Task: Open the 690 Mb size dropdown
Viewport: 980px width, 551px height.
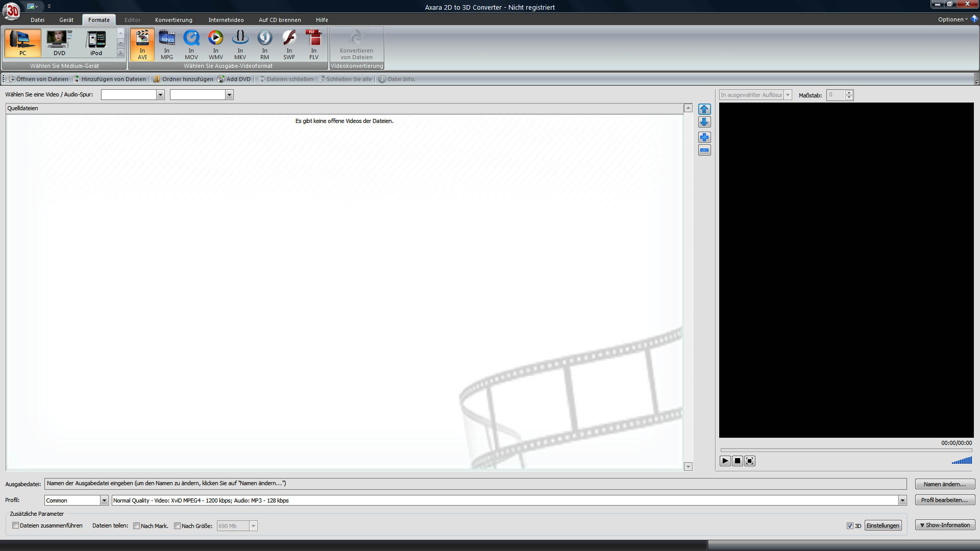Action: 253,526
